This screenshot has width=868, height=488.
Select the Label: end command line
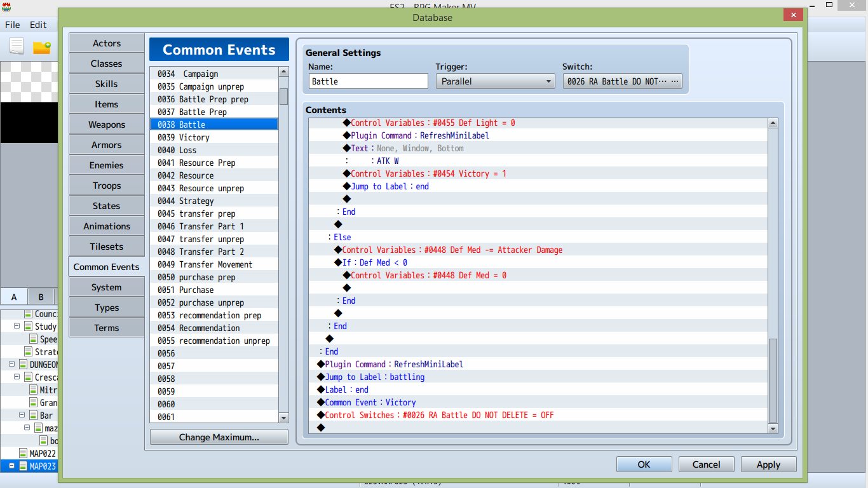point(538,390)
